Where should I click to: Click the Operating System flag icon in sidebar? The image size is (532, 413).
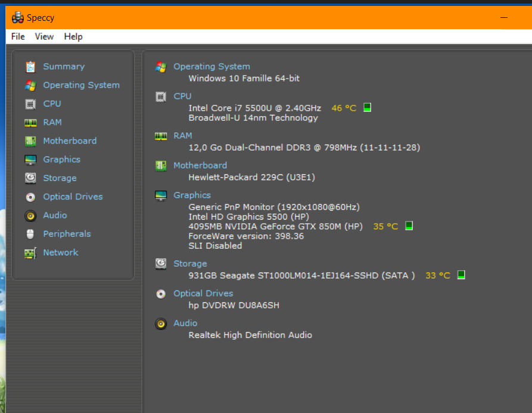click(30, 85)
